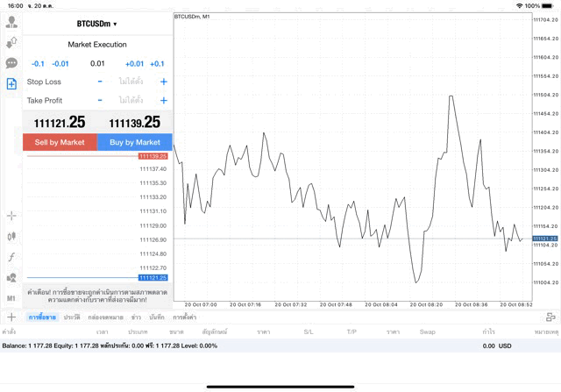561x392 pixels.
Task: Open the quotes up-down arrows icon
Action: coord(11,42)
